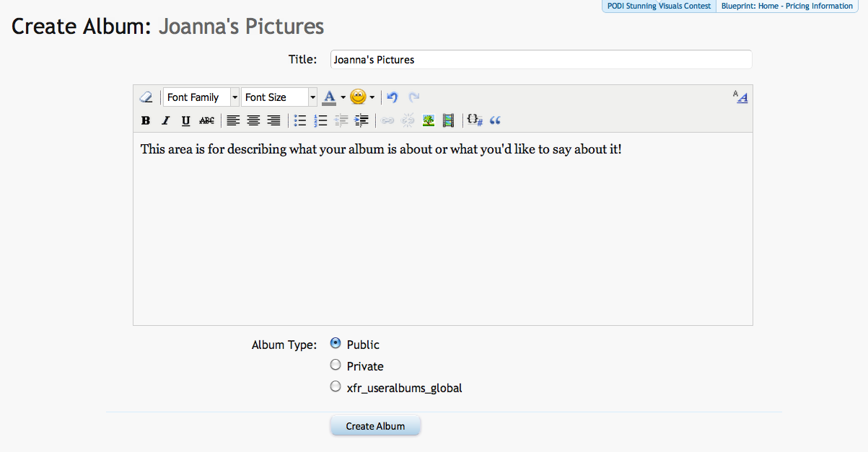Click the Create Album button
The image size is (868, 452).
pos(375,426)
